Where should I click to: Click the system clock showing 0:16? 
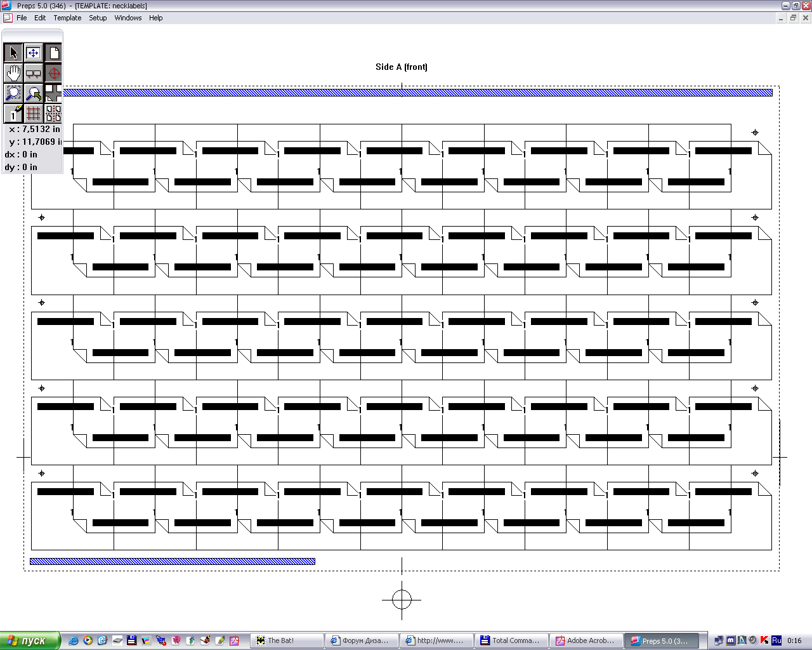click(794, 640)
